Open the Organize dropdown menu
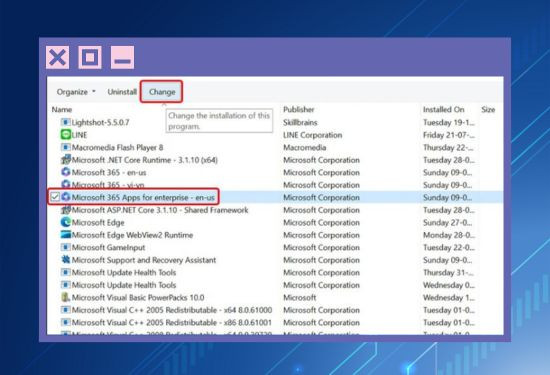 76,92
